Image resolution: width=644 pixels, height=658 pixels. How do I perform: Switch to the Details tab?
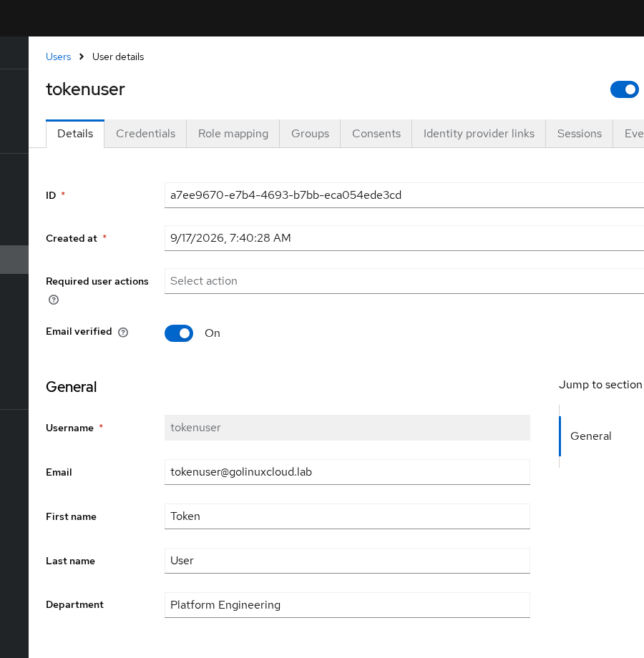coord(75,134)
